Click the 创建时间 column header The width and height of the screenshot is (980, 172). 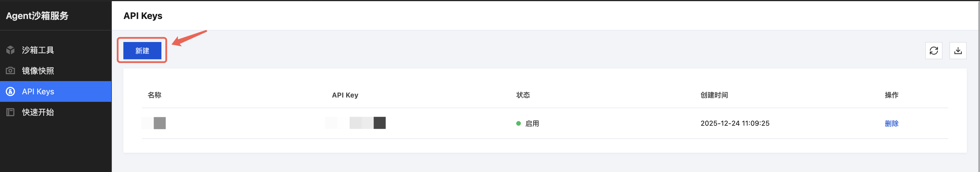pos(714,95)
